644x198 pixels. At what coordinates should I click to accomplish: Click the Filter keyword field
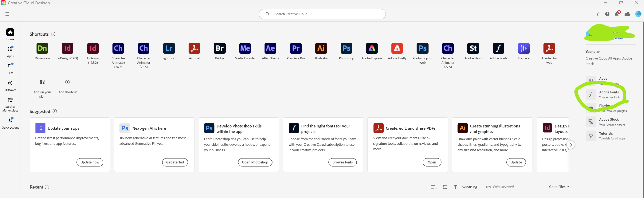[x=517, y=187]
